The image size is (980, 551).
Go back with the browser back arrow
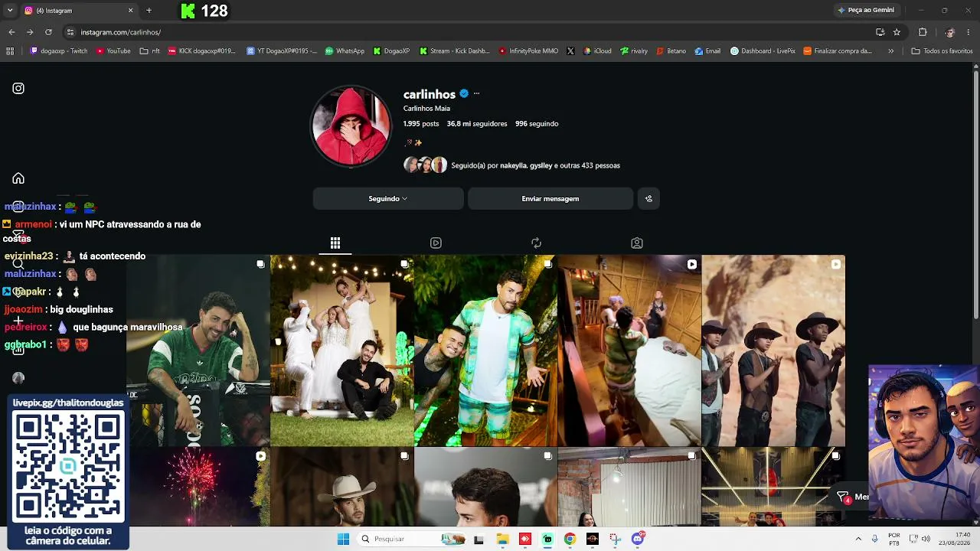tap(11, 32)
